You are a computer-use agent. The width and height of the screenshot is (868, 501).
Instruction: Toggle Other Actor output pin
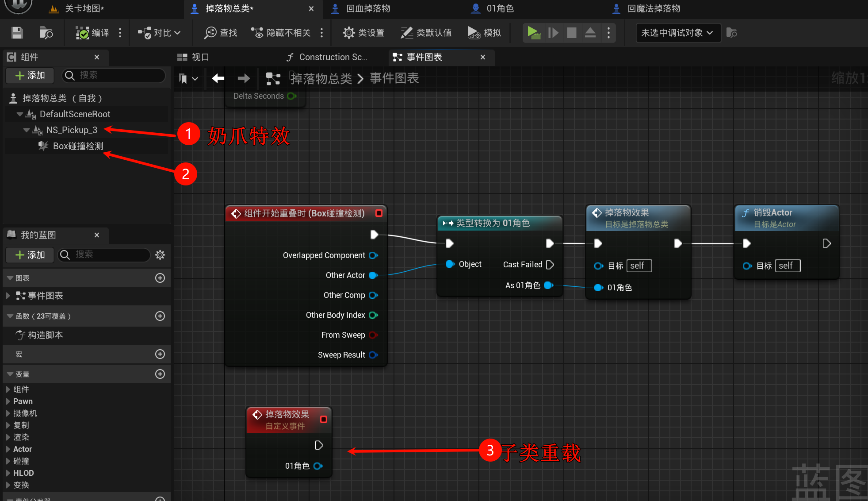coord(373,275)
